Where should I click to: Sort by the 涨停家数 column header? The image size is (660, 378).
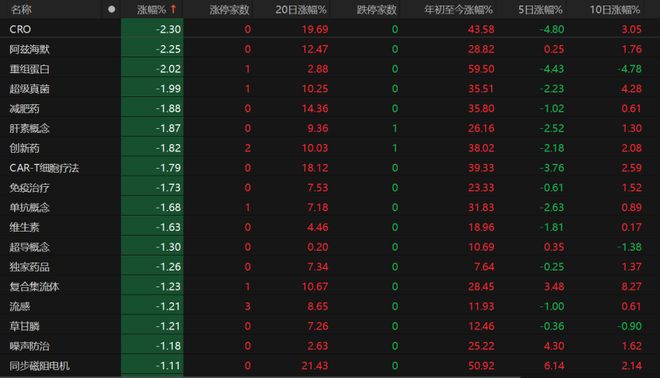229,9
